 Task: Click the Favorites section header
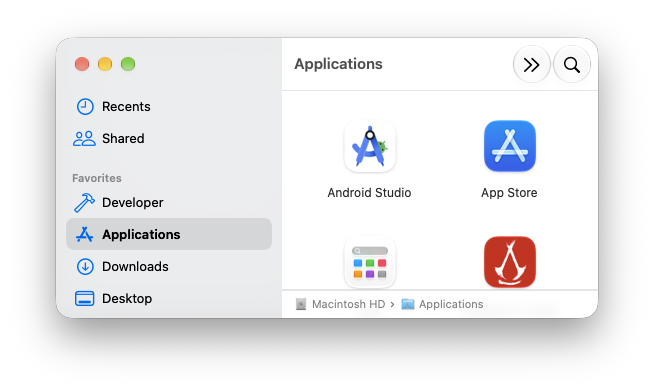click(x=97, y=178)
